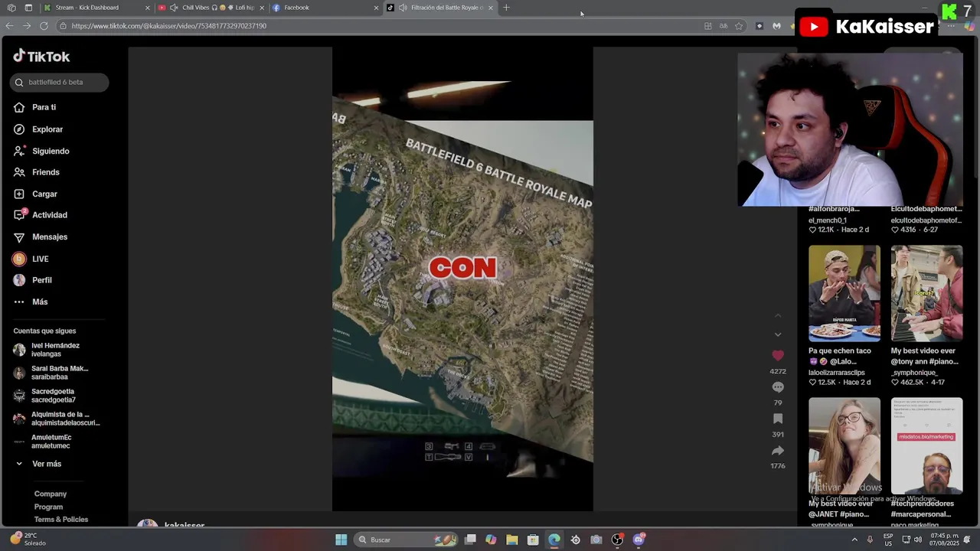Open the browser tab actions menu
The image size is (980, 551).
[28, 8]
